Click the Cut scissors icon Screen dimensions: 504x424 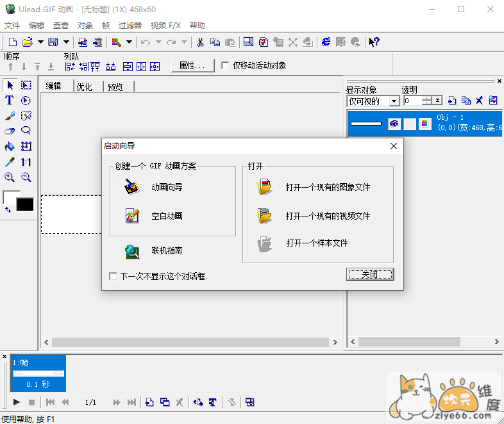200,42
